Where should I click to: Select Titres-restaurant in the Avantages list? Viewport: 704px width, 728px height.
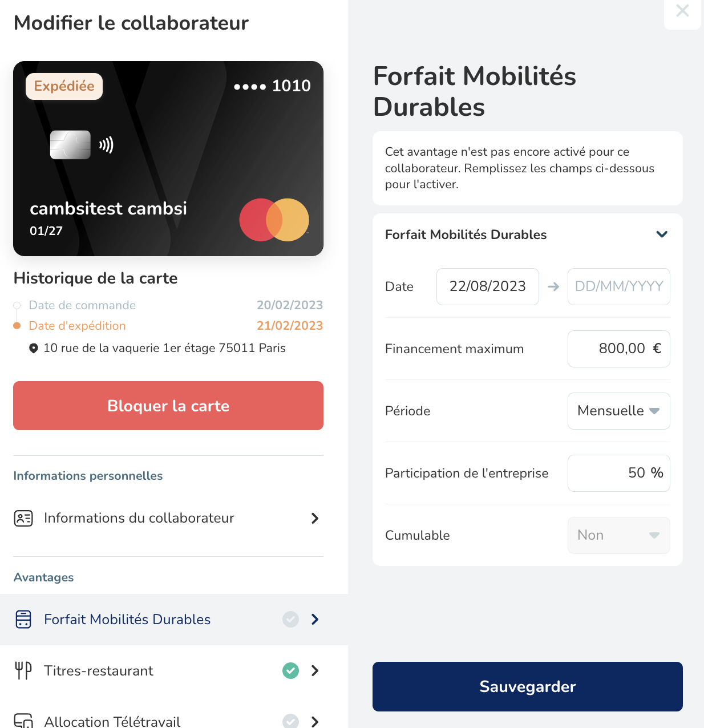[99, 671]
